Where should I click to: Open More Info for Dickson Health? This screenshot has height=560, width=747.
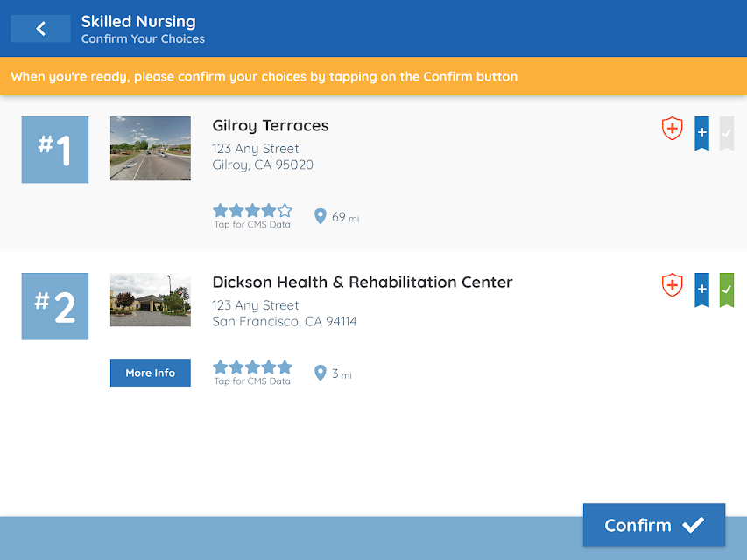[x=150, y=373]
